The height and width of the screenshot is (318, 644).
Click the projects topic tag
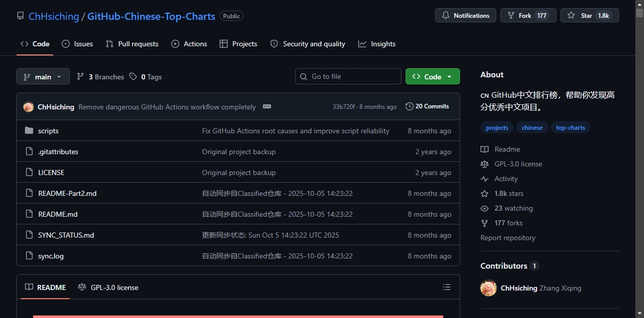coord(497,128)
